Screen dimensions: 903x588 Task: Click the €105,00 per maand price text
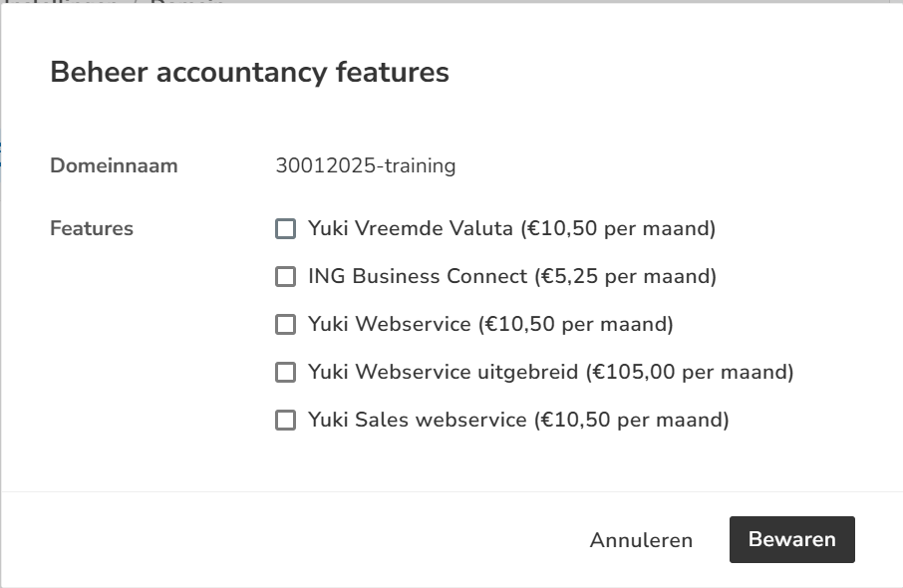click(690, 373)
